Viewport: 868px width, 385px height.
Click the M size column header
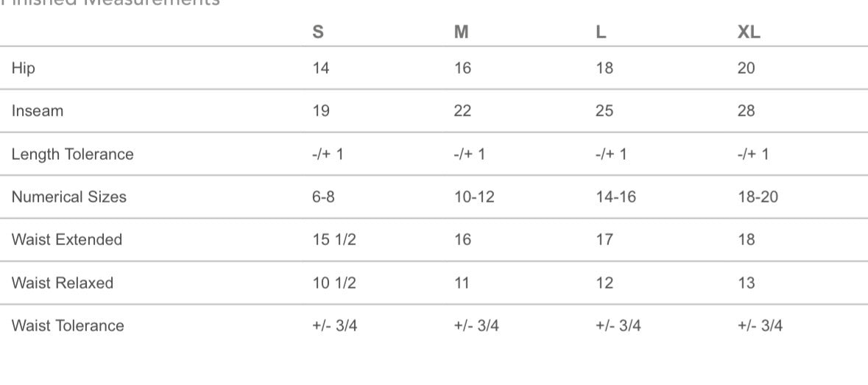click(x=461, y=32)
